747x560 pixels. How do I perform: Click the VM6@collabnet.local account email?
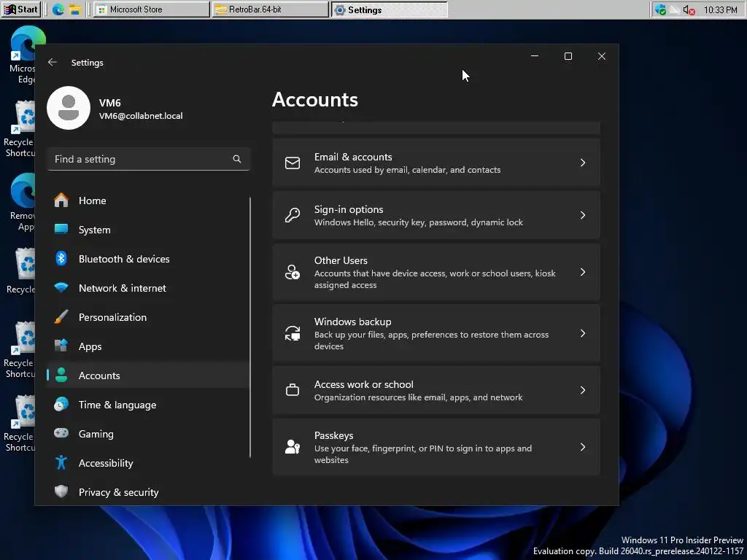[x=141, y=116]
